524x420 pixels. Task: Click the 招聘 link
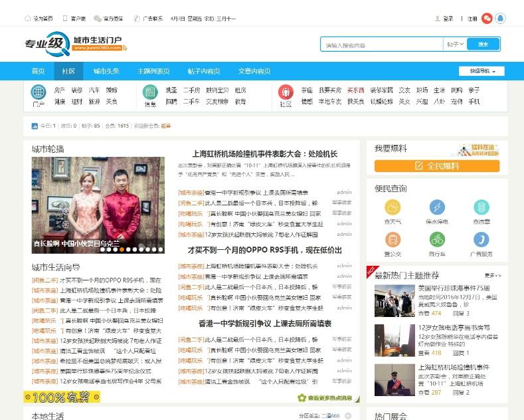tap(171, 101)
